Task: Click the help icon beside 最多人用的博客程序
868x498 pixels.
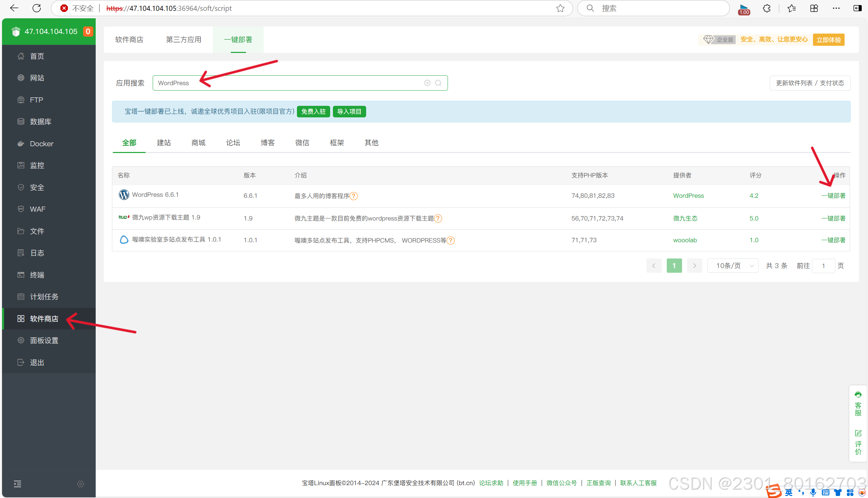Action: click(x=354, y=196)
